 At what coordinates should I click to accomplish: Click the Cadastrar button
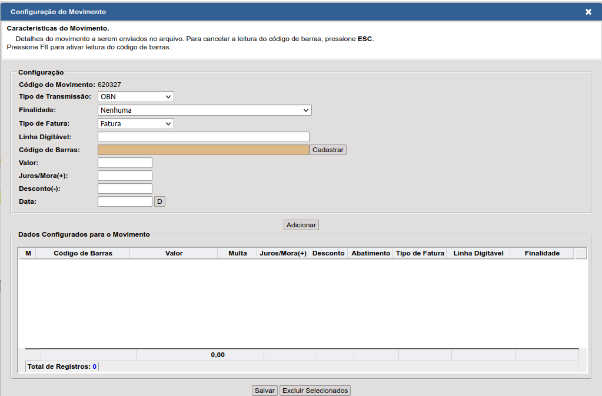click(328, 149)
